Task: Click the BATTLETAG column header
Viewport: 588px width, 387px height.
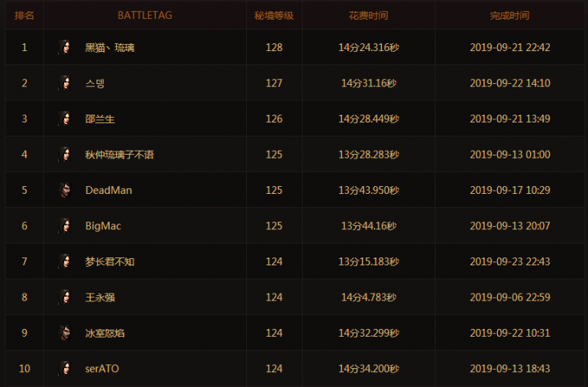Action: click(x=145, y=15)
